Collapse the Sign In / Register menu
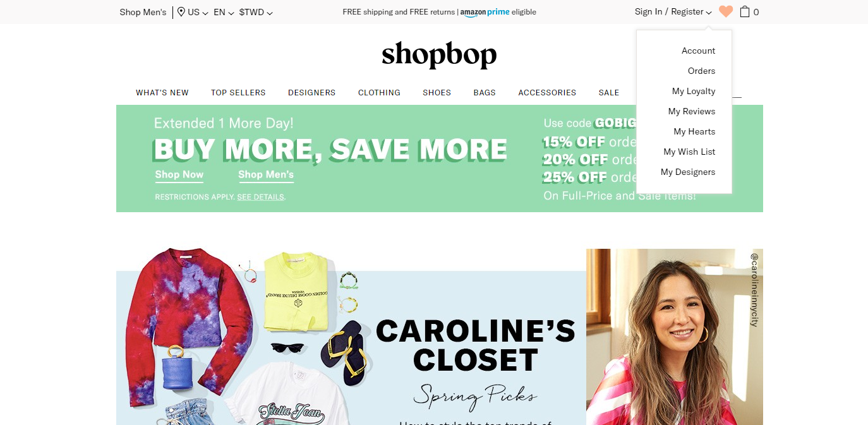Viewport: 868px width, 425px height. pyautogui.click(x=673, y=11)
